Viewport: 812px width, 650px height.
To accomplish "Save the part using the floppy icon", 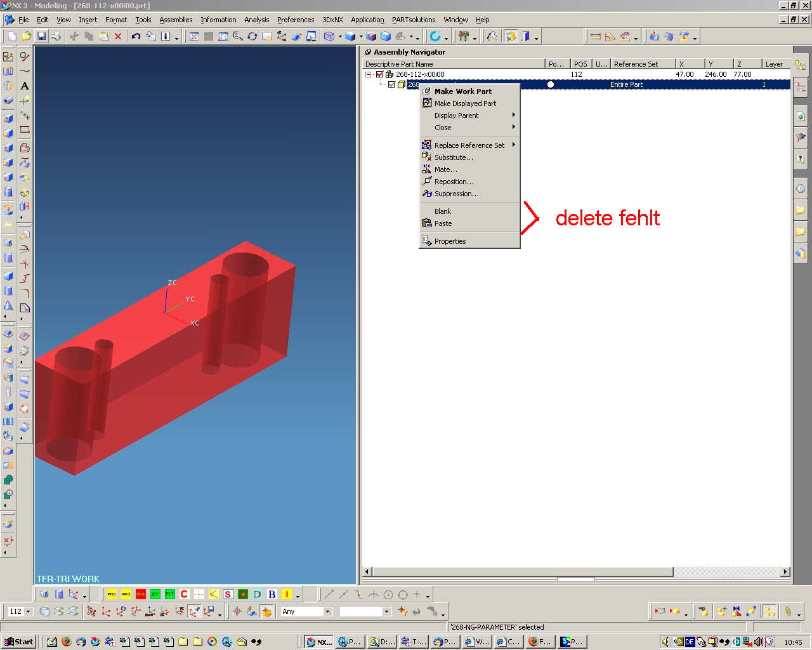I will coord(41,37).
